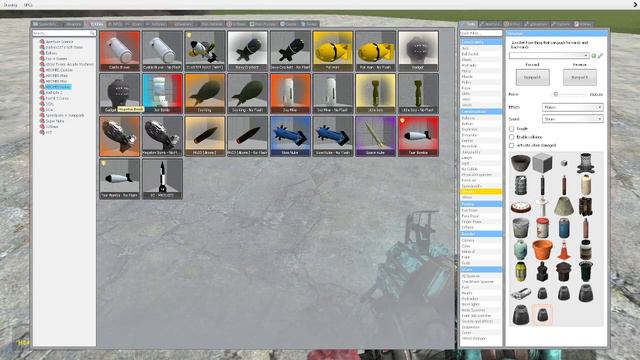The image size is (640, 360).
Task: Check the Enable collisions option
Action: tap(511, 137)
